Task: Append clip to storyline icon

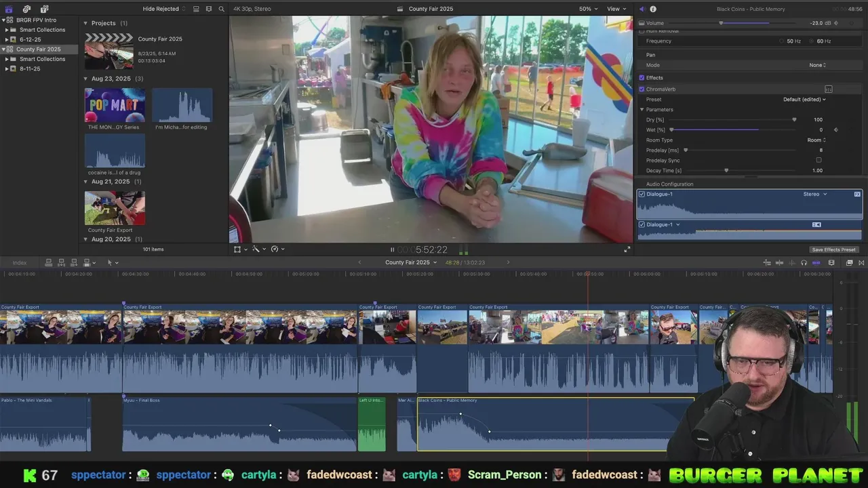Action: coord(74,262)
